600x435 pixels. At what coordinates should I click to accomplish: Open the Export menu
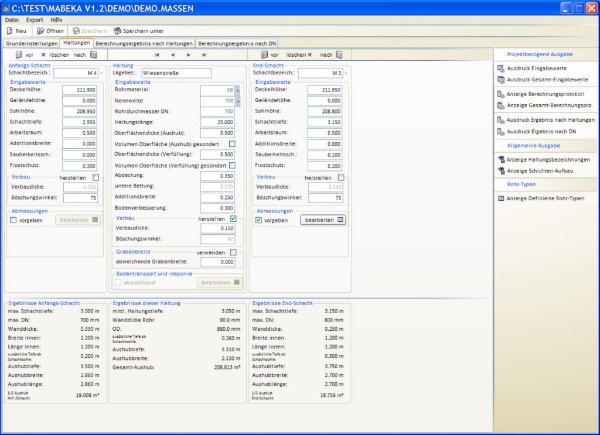(34, 20)
